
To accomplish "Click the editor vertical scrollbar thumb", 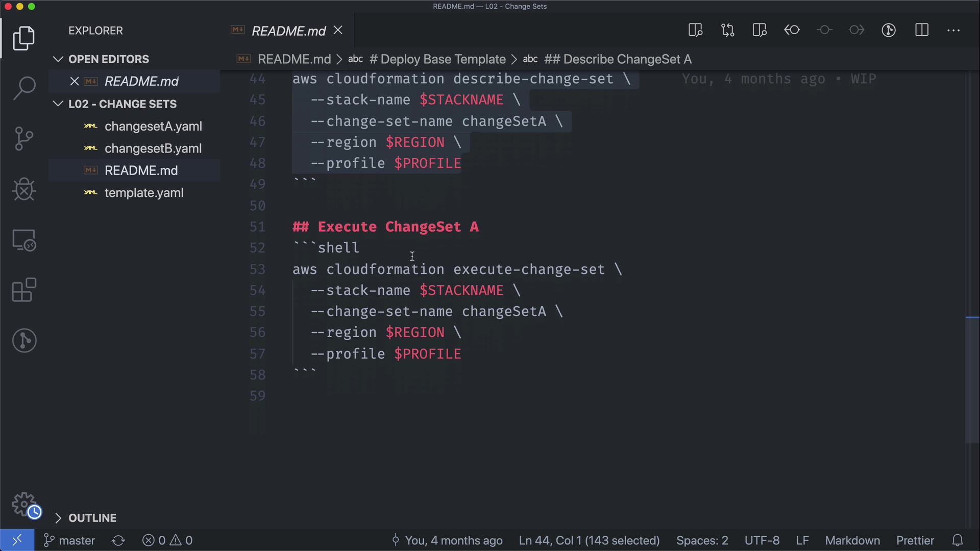I will pyautogui.click(x=971, y=380).
